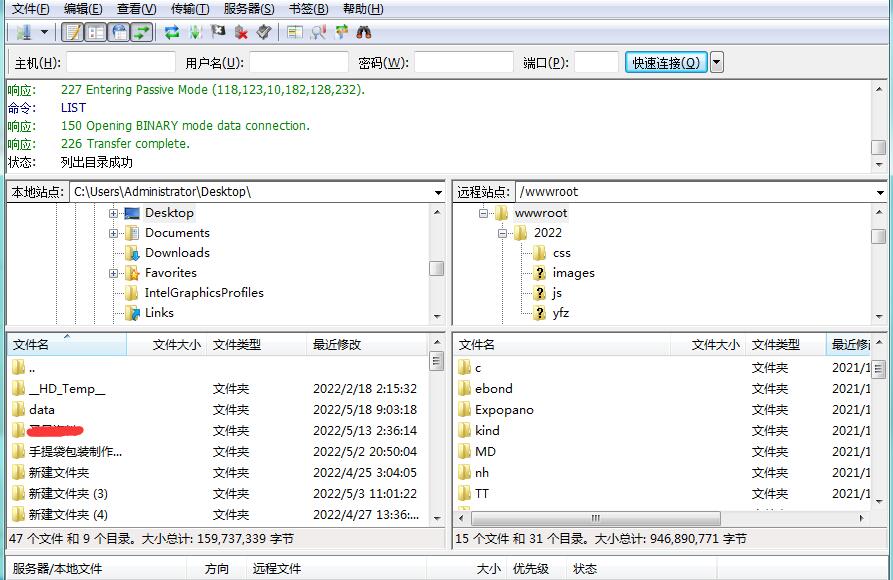Click the refresh file lists icon

(172, 32)
